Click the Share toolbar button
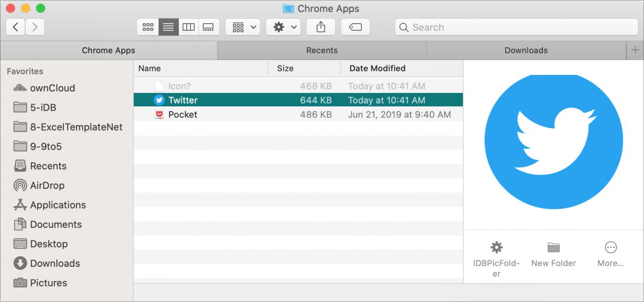The image size is (644, 302). 321,27
